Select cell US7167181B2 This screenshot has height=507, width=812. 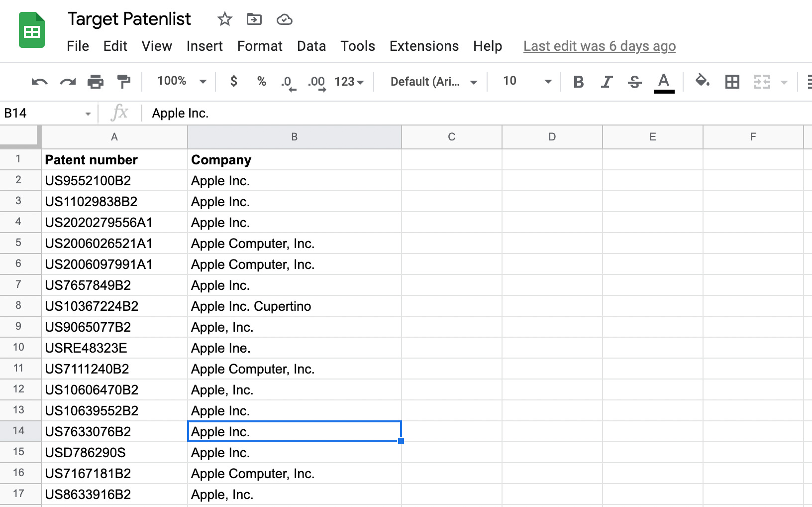coord(114,474)
